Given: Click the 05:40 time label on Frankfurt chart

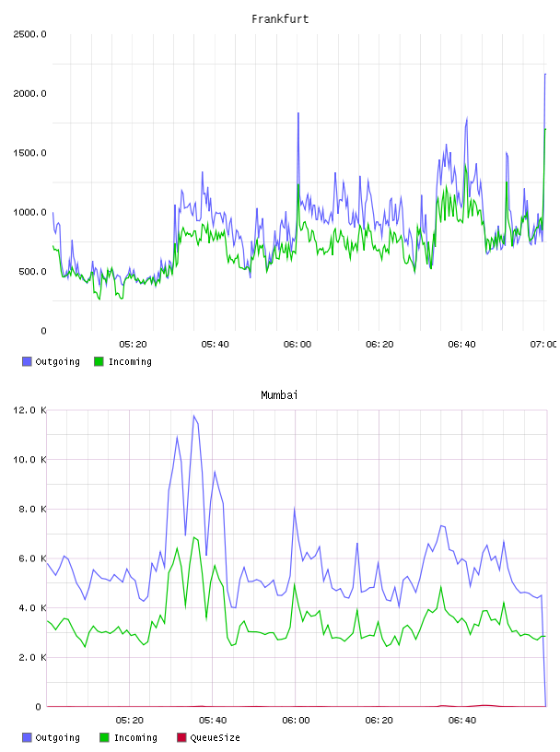Looking at the screenshot, I should tap(215, 345).
